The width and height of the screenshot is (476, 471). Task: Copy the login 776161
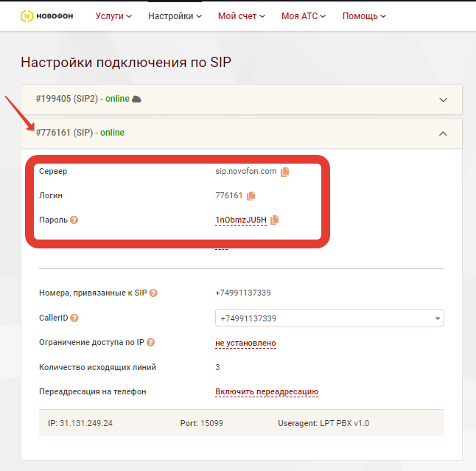(x=251, y=196)
